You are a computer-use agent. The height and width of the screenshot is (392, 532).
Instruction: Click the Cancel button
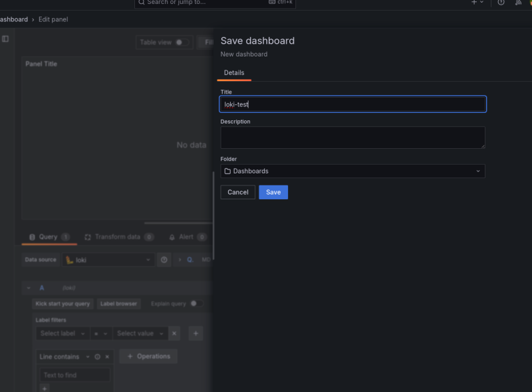coord(237,192)
